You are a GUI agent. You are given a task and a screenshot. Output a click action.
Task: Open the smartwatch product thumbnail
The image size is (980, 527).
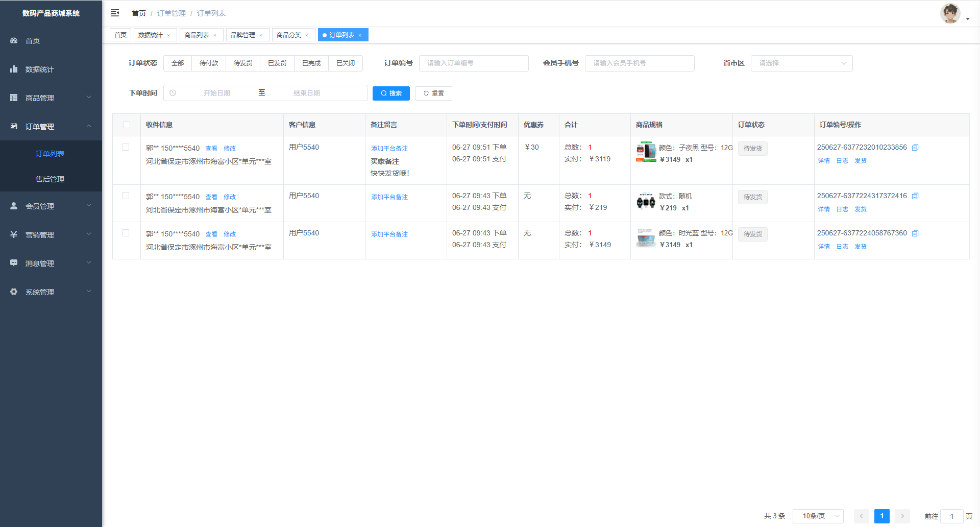click(646, 202)
